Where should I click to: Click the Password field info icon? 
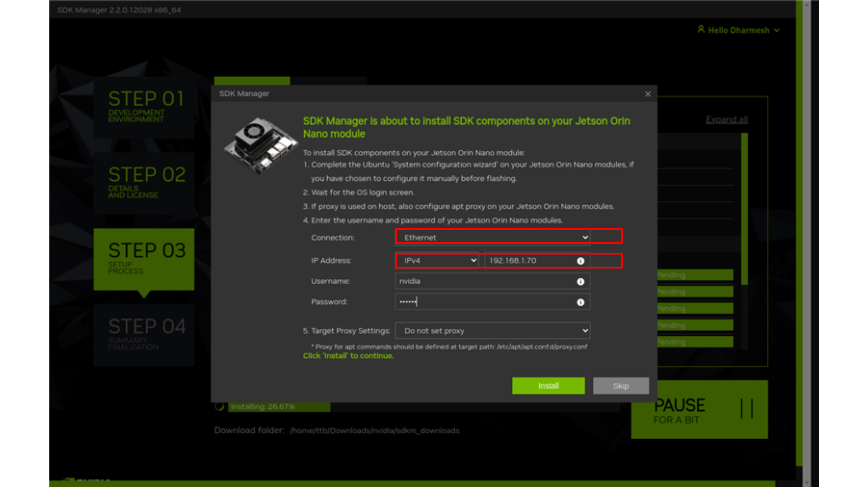(x=580, y=302)
